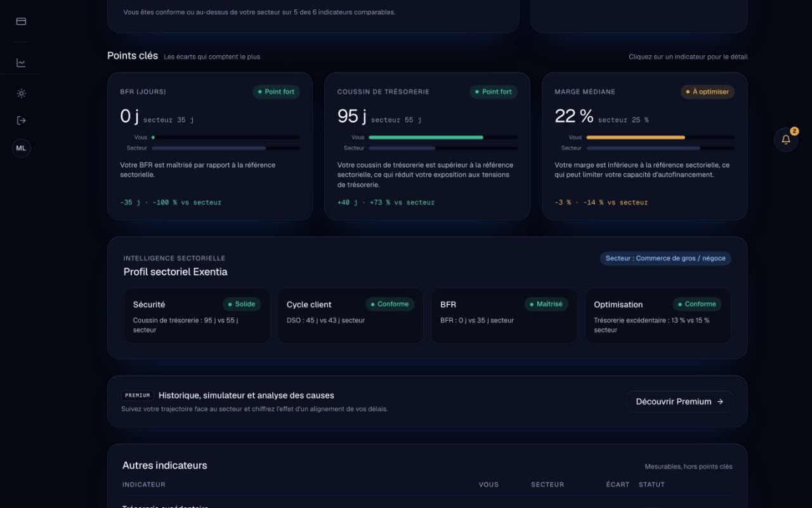Click the Cycle client profile tile

350,316
